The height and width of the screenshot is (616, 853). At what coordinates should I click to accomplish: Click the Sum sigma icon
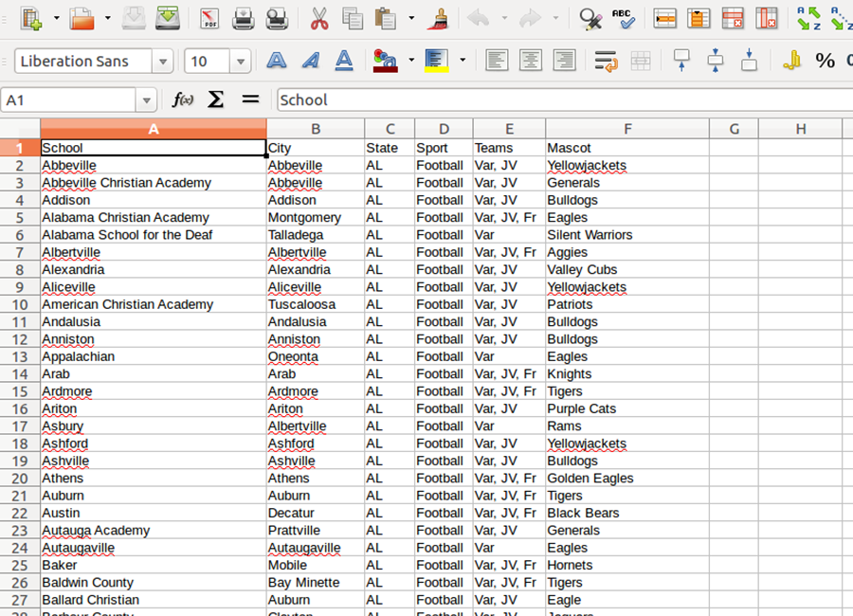click(x=216, y=100)
